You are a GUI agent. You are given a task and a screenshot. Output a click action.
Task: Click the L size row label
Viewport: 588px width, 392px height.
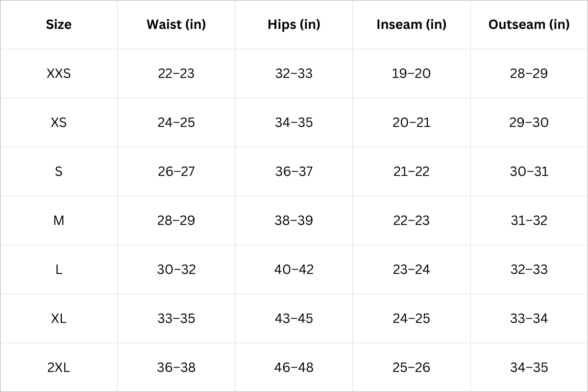[x=59, y=269]
